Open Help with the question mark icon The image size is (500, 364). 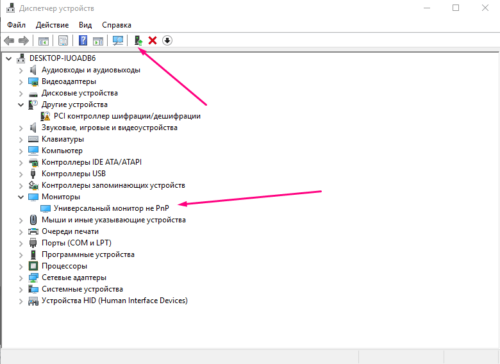tap(83, 40)
